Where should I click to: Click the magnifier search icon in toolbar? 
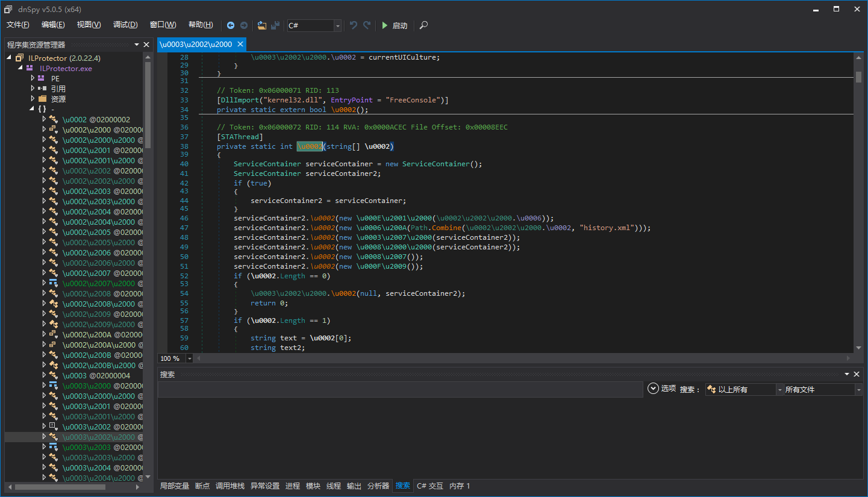[424, 25]
